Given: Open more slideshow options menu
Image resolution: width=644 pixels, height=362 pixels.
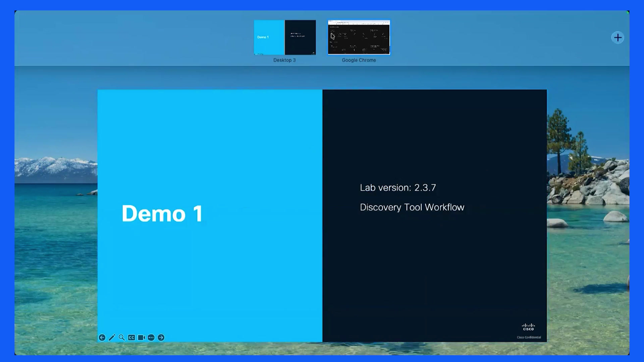Looking at the screenshot, I should point(151,338).
